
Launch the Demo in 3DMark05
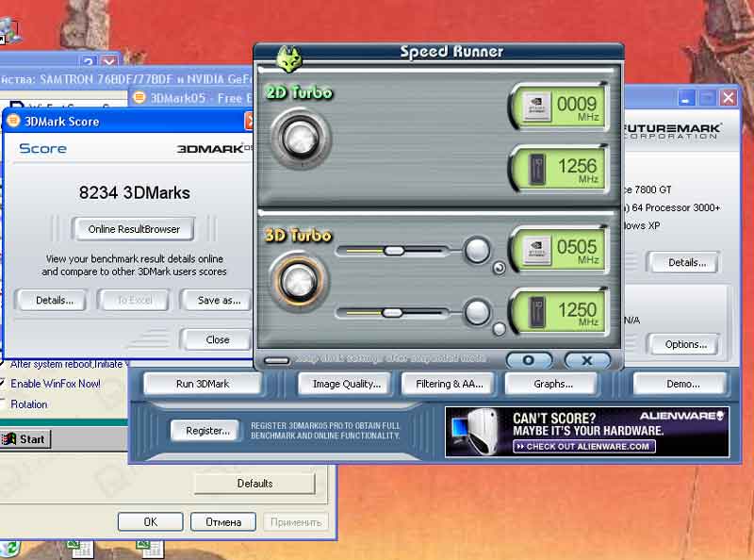pyautogui.click(x=682, y=384)
